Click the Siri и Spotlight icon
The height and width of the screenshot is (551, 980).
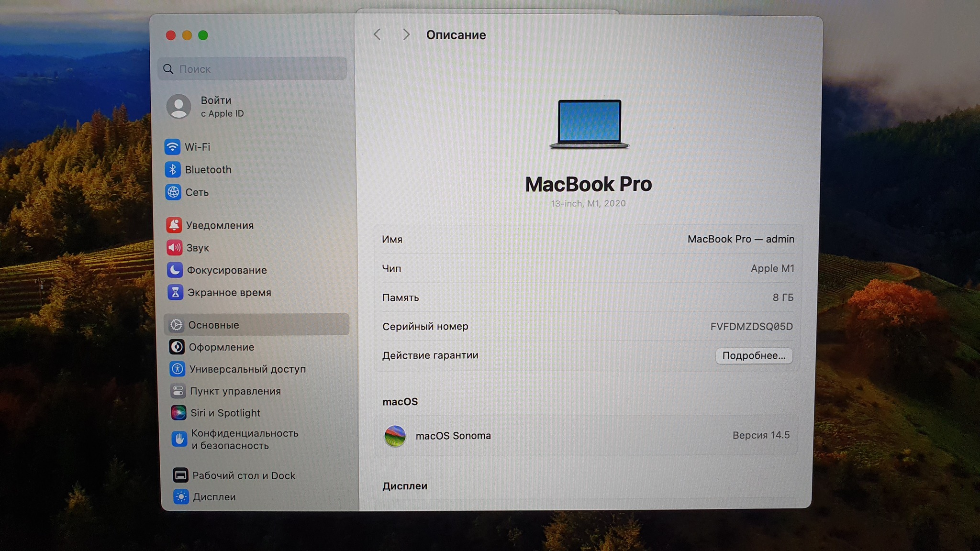tap(178, 413)
